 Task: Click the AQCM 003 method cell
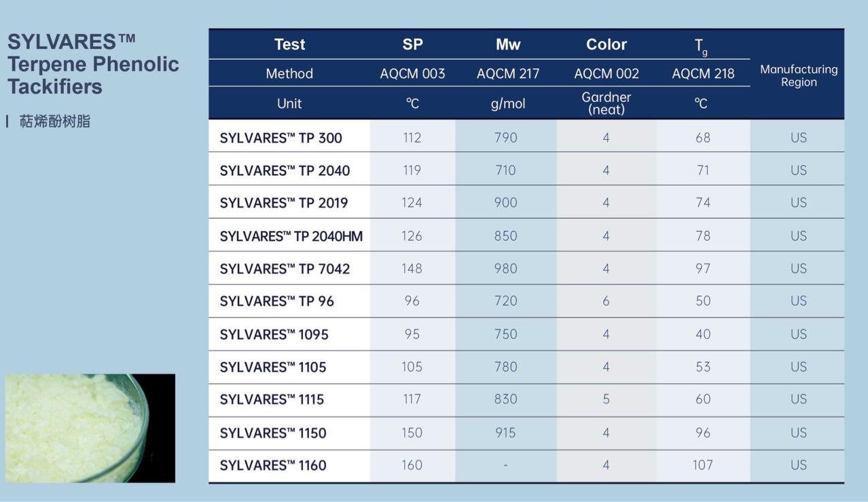412,74
